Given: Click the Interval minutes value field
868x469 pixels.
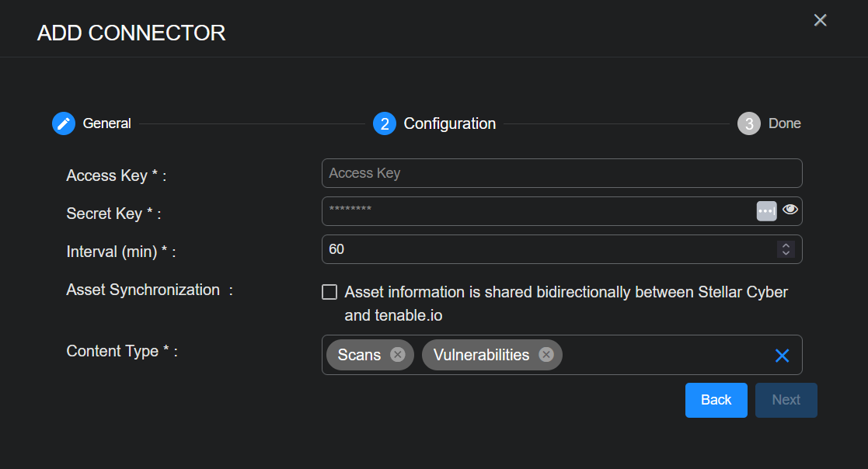Looking at the screenshot, I should [544, 249].
